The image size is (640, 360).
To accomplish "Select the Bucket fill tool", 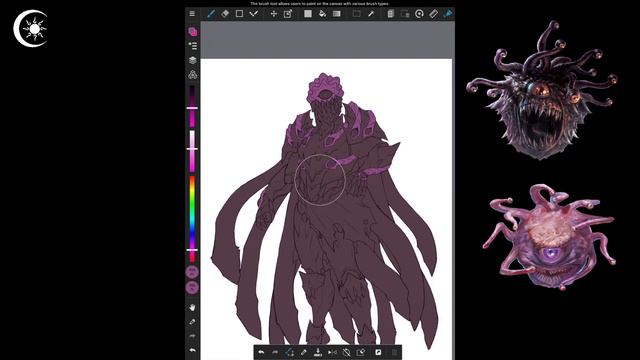I will click(x=322, y=13).
